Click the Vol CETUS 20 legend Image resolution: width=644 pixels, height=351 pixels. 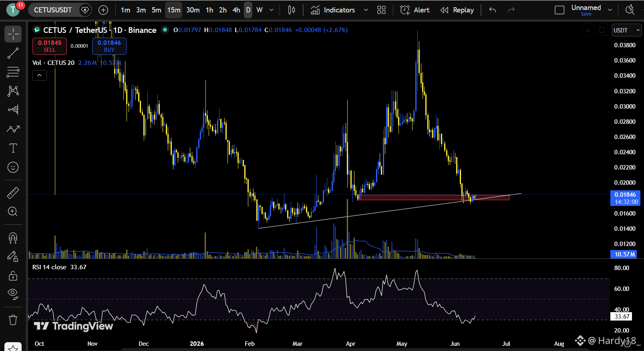point(54,63)
